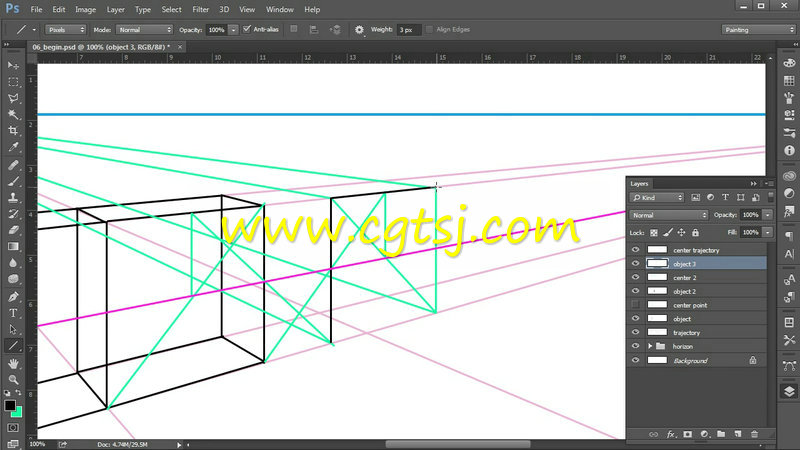Hide the center 2 layer
Screen dimensions: 800x450
coord(635,277)
